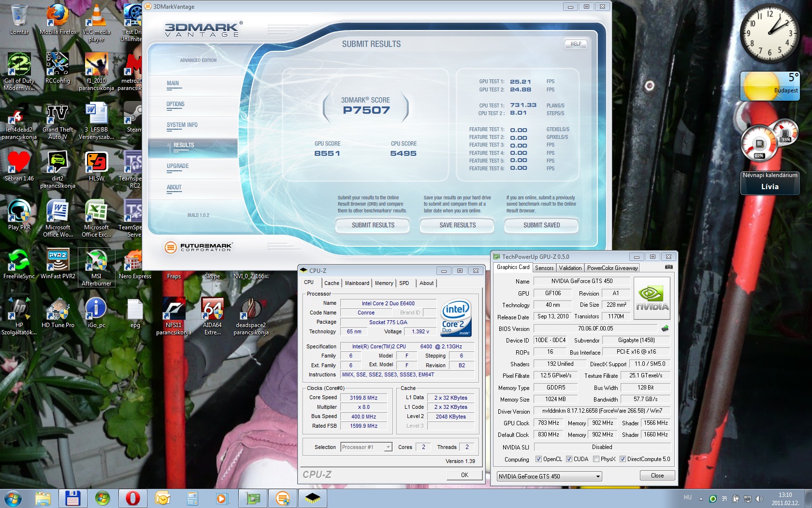Open Opera from the taskbar
The height and width of the screenshot is (508, 812).
132,498
